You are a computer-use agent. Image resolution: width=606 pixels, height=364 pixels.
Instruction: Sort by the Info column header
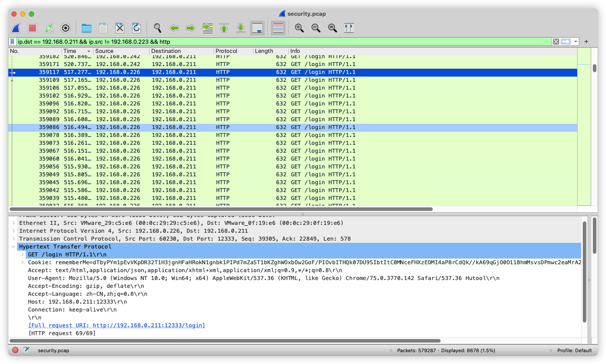pos(432,51)
